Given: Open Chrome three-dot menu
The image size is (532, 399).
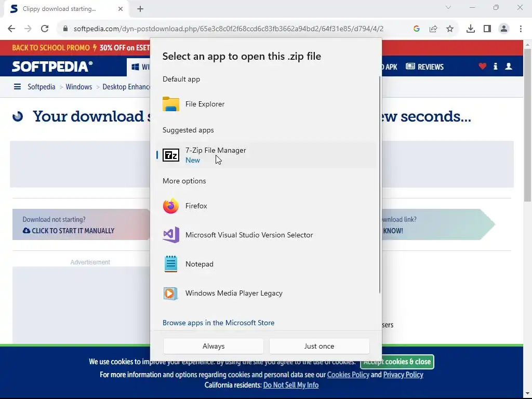Looking at the screenshot, I should pos(521,29).
